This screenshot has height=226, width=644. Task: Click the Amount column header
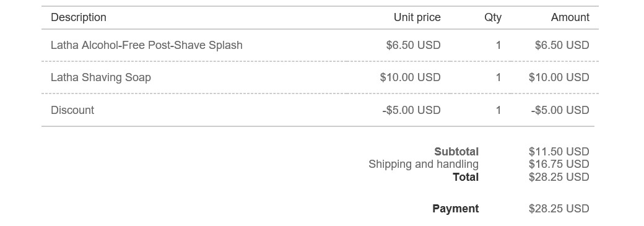click(x=570, y=18)
